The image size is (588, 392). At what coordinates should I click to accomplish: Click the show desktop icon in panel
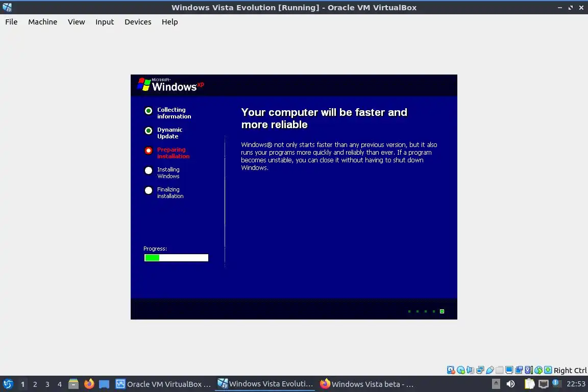pos(104,384)
